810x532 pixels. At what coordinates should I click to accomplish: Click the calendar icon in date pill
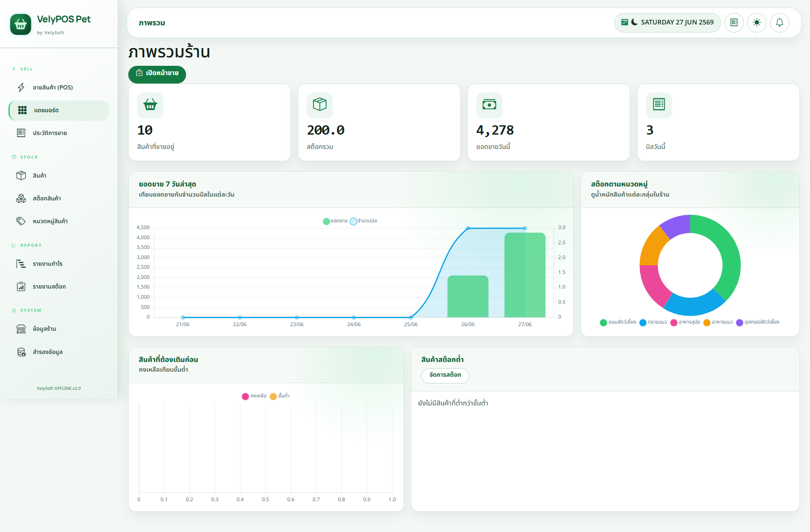[625, 22]
